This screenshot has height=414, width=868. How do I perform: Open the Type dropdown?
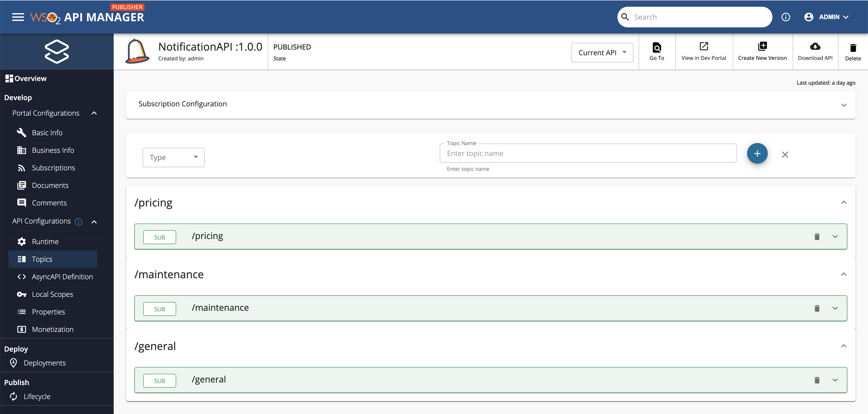(173, 157)
